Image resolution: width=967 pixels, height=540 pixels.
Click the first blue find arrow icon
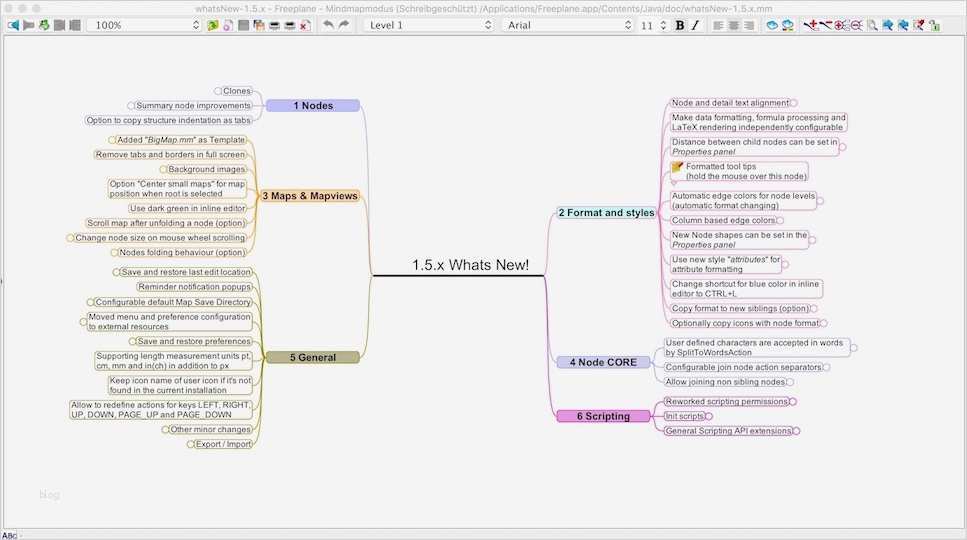[x=888, y=25]
